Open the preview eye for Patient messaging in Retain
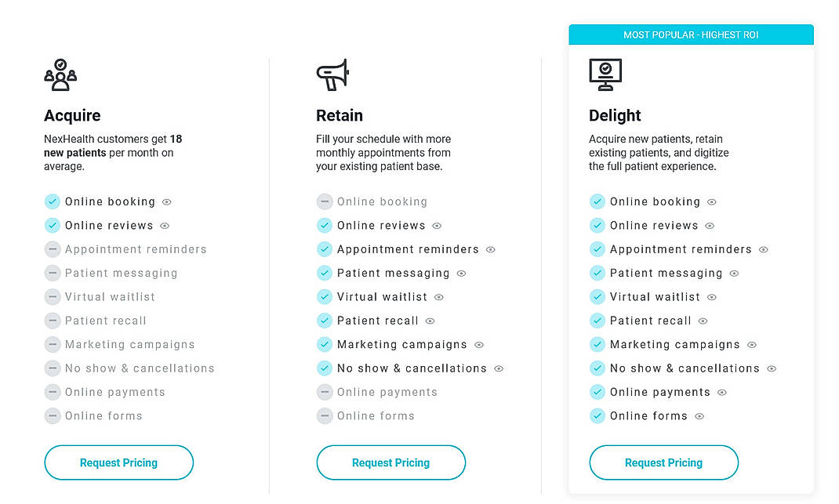This screenshot has height=504, width=839. pyautogui.click(x=462, y=273)
